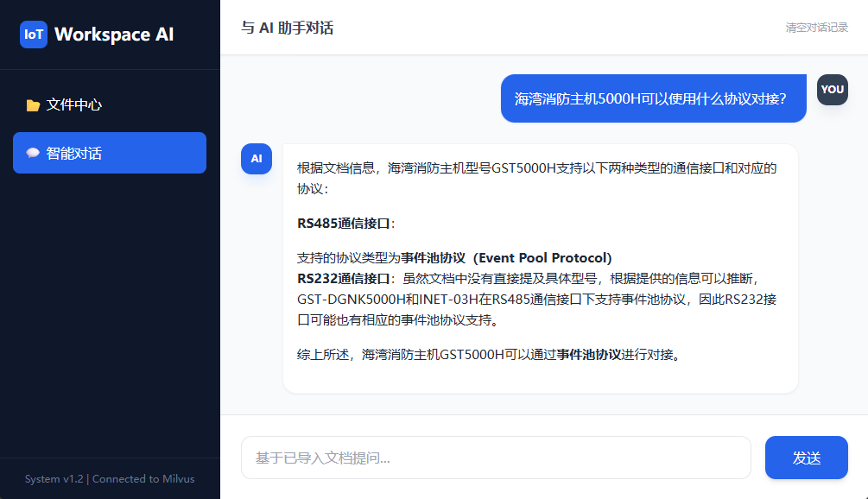This screenshot has width=868, height=499.
Task: Click the 根据文档信息 intro paragraph
Action: click(537, 178)
